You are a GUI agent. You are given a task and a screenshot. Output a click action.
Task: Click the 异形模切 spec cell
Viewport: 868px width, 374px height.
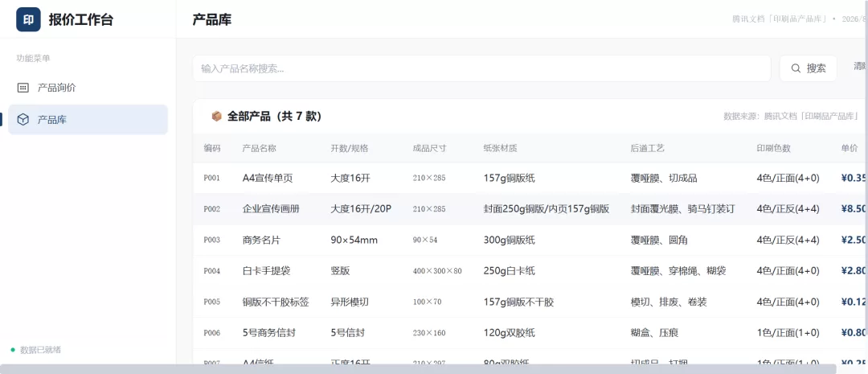(350, 302)
